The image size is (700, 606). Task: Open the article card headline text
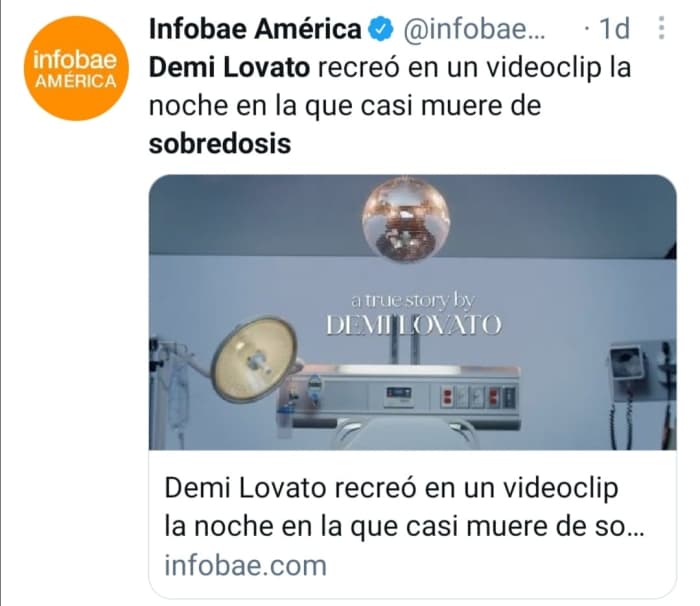[404, 507]
